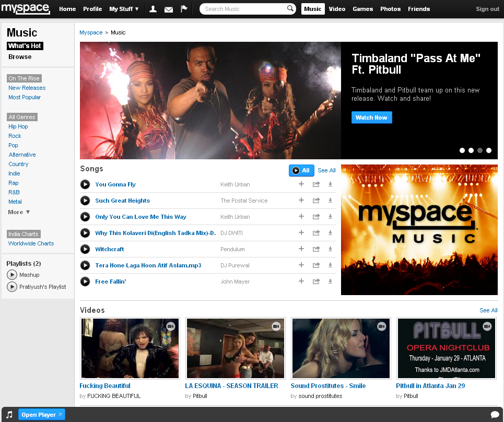Add Only You Can Love Me song
This screenshot has height=422, width=504.
[x=301, y=216]
